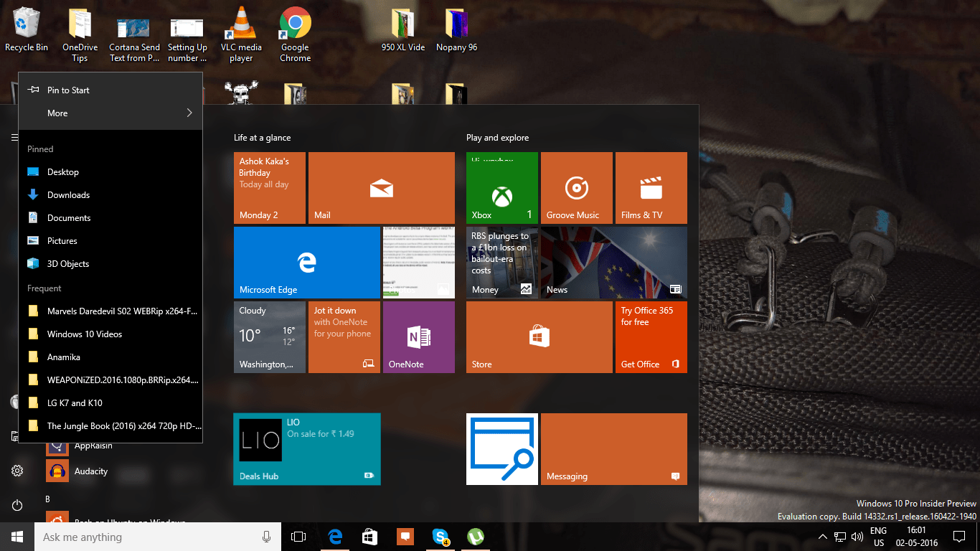The image size is (980, 551).
Task: Open Settings gear in Start menu
Action: 17,471
